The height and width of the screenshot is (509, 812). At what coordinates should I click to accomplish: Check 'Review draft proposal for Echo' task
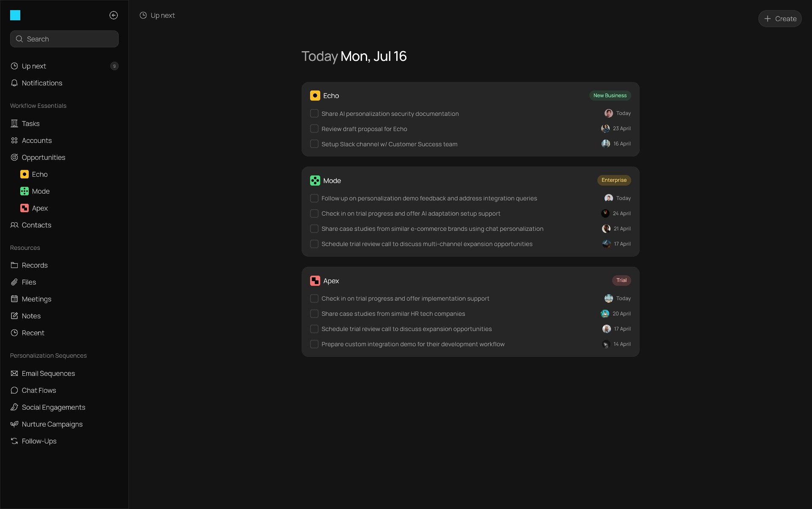[x=314, y=129]
